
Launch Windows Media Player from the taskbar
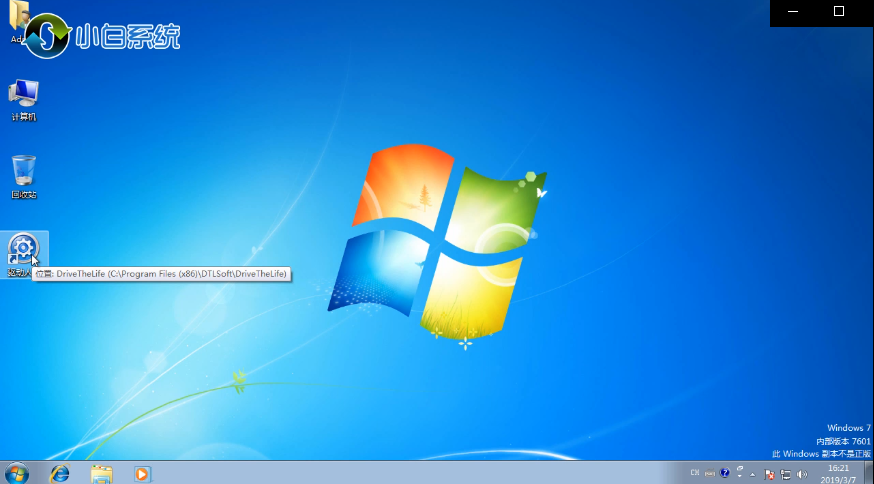(x=143, y=474)
